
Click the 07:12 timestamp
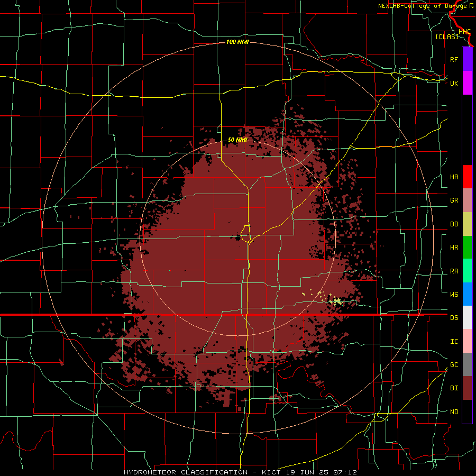[x=346, y=472]
